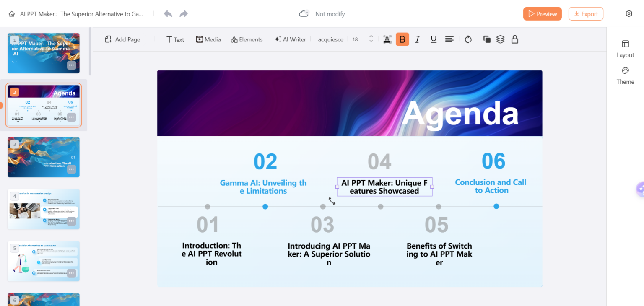Enable underline formatting

(x=433, y=39)
